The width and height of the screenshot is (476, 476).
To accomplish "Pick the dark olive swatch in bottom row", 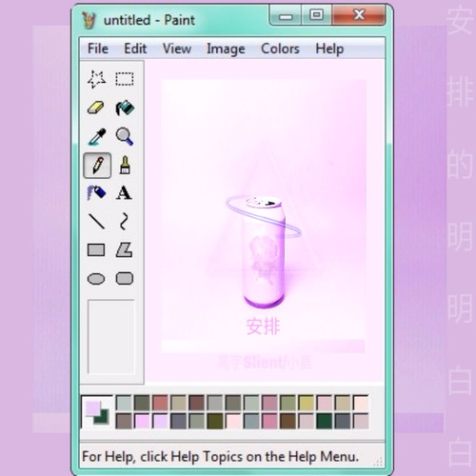I will click(x=215, y=421).
